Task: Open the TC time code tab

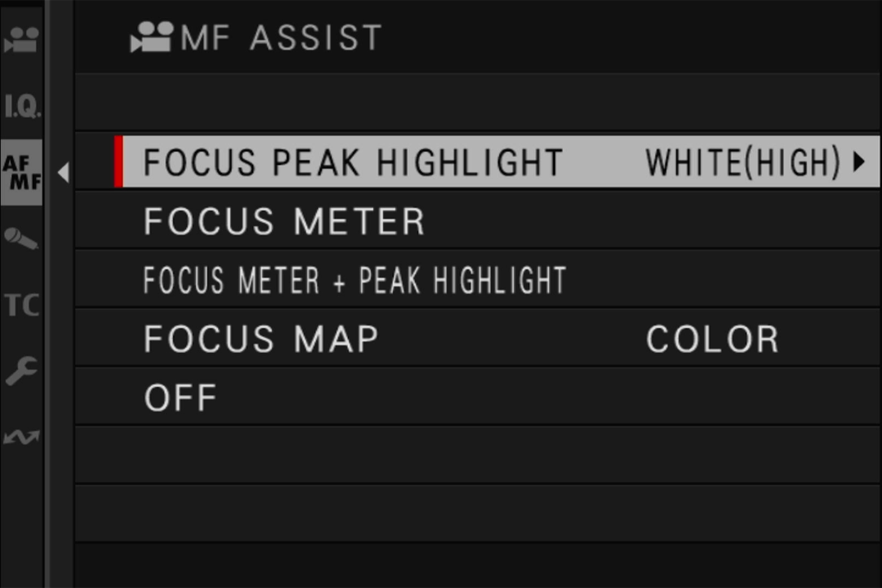Action: tap(22, 305)
